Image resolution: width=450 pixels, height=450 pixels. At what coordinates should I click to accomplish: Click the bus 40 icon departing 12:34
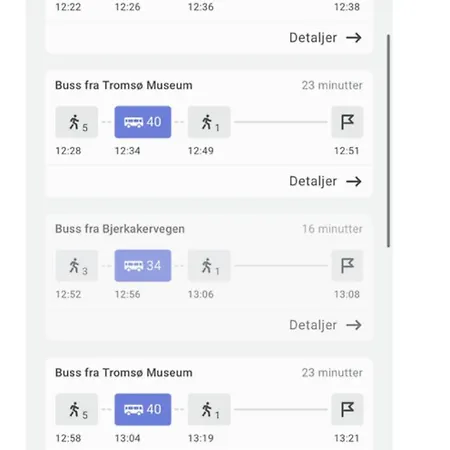(x=143, y=122)
